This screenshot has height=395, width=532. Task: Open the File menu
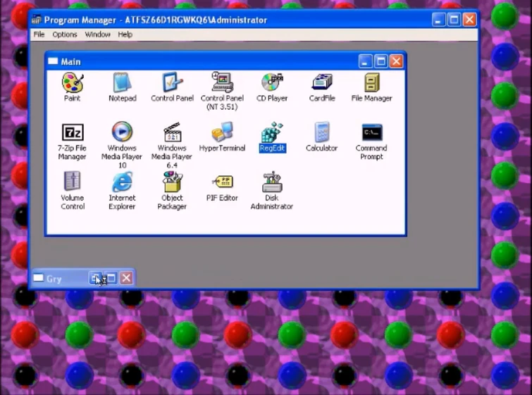(39, 35)
